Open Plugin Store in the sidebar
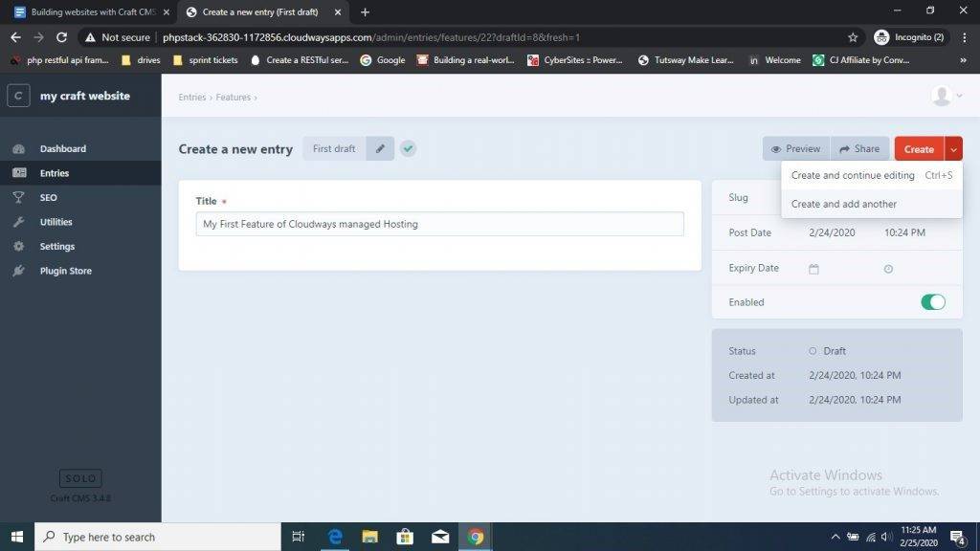This screenshot has width=980, height=551. [x=65, y=271]
